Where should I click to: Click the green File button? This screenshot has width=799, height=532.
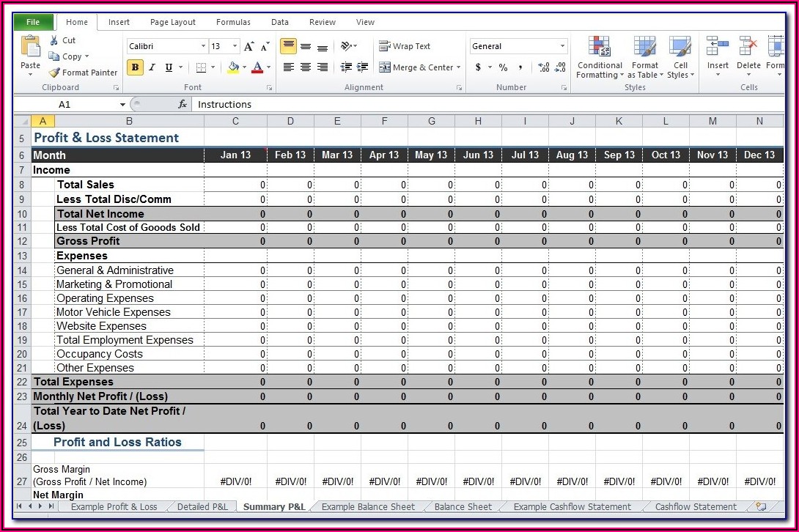tap(33, 22)
